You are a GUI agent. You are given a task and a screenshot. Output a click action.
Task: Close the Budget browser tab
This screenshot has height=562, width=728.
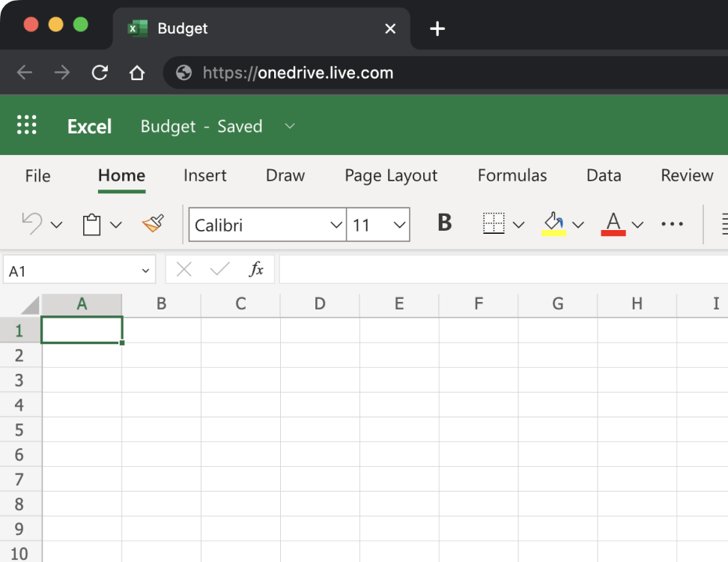(390, 28)
